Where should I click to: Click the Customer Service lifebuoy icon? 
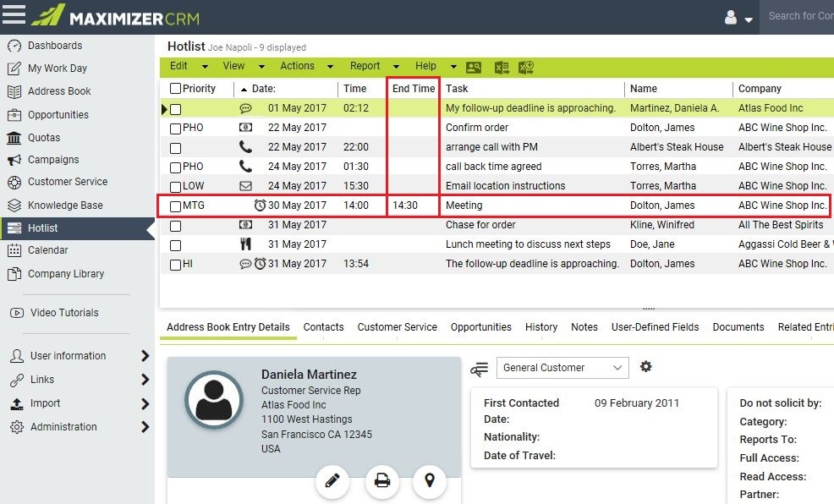coord(14,182)
